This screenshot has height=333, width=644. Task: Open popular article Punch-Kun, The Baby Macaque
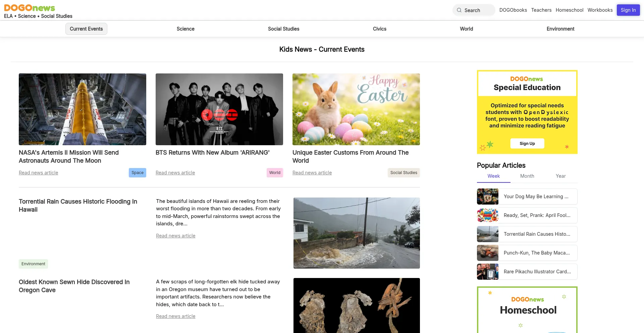pyautogui.click(x=537, y=253)
